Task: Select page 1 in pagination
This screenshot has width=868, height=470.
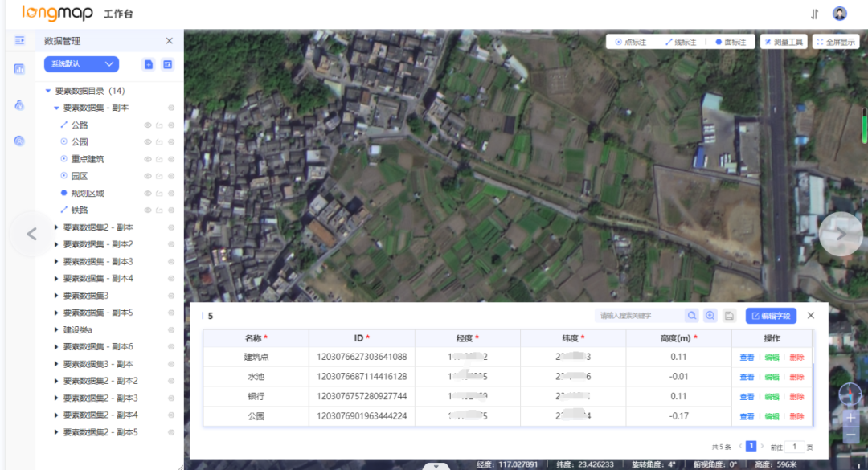Action: [x=751, y=446]
